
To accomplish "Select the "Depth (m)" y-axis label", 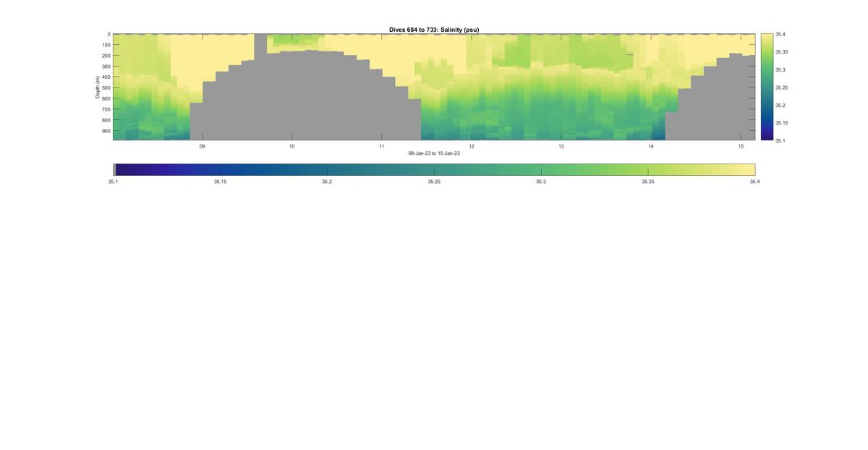I will (97, 87).
